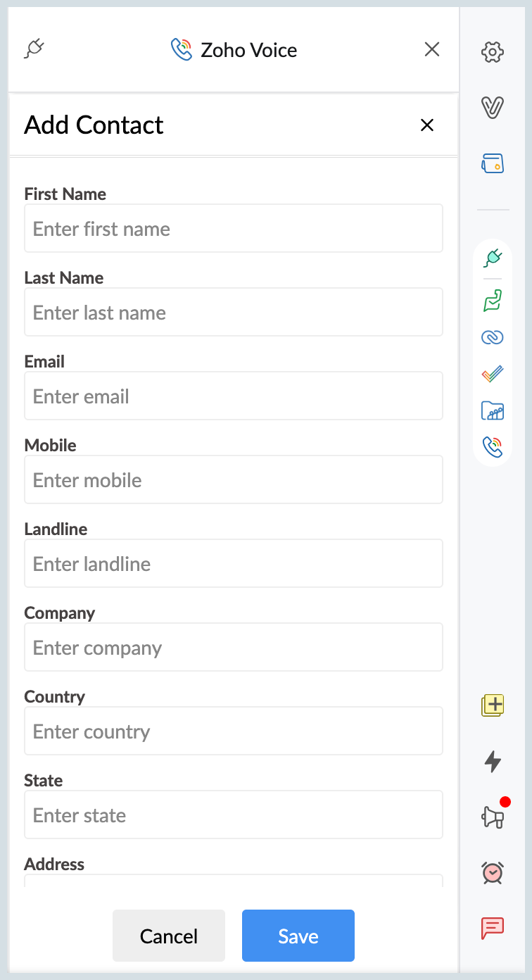The width and height of the screenshot is (532, 980).
Task: Save the new contact
Action: click(x=298, y=936)
